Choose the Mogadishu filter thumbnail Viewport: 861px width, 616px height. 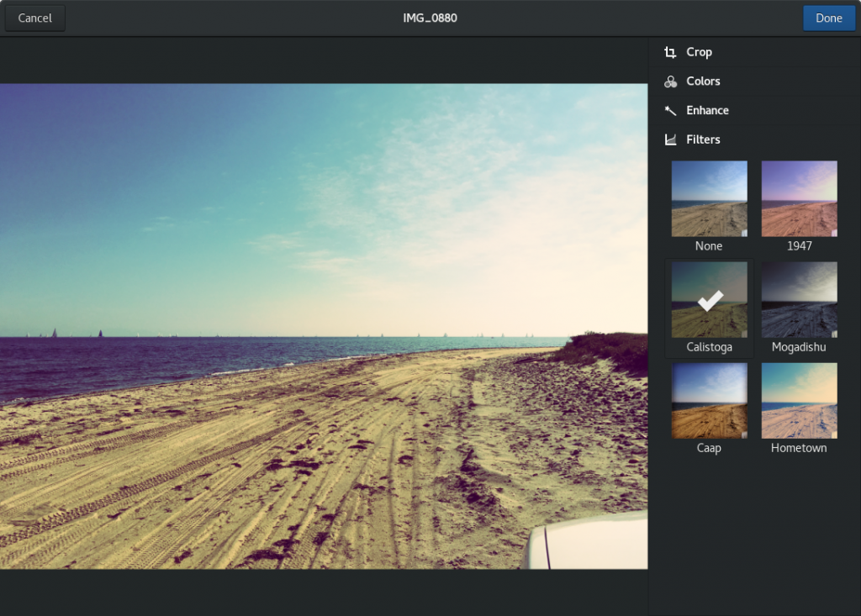click(799, 299)
